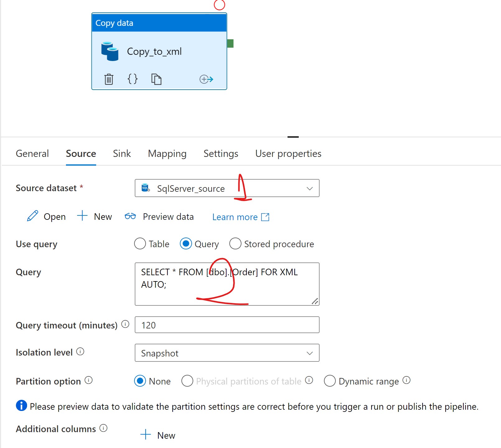Switch to the Sink tab

click(x=122, y=153)
